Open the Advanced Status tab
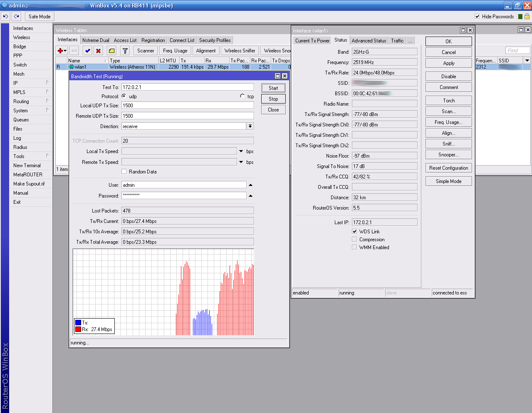Image resolution: width=532 pixels, height=413 pixels. [369, 41]
